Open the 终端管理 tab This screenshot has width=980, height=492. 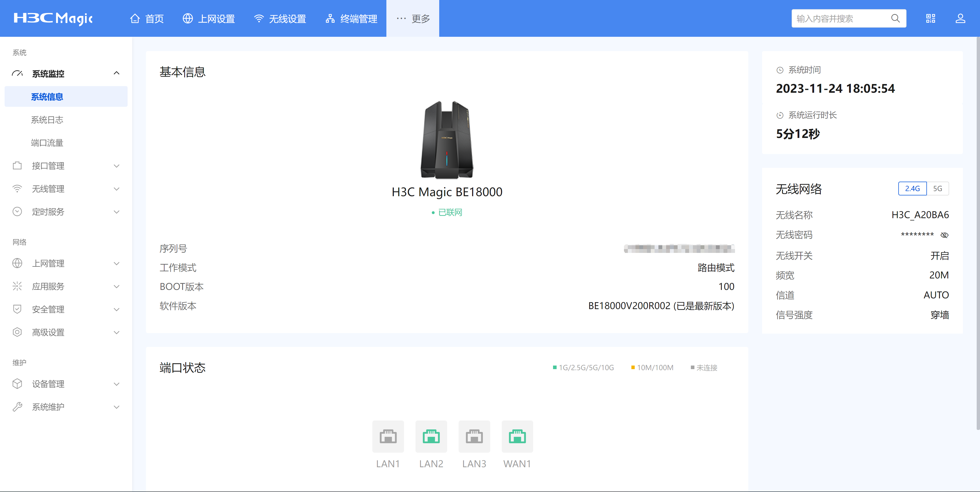click(x=351, y=18)
